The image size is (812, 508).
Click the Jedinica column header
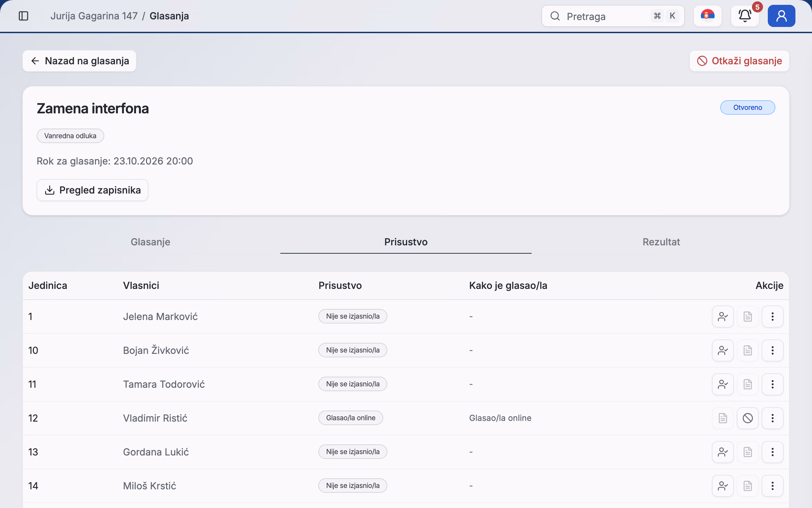pyautogui.click(x=48, y=285)
